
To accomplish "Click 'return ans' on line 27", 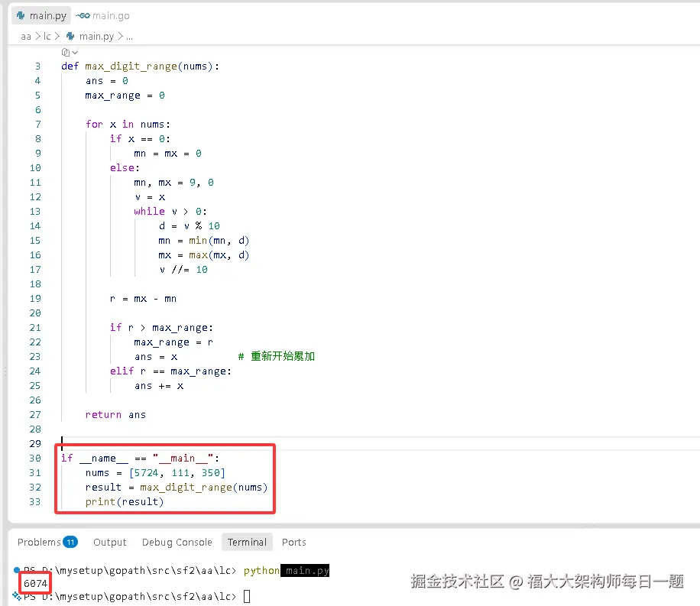I will (x=115, y=414).
